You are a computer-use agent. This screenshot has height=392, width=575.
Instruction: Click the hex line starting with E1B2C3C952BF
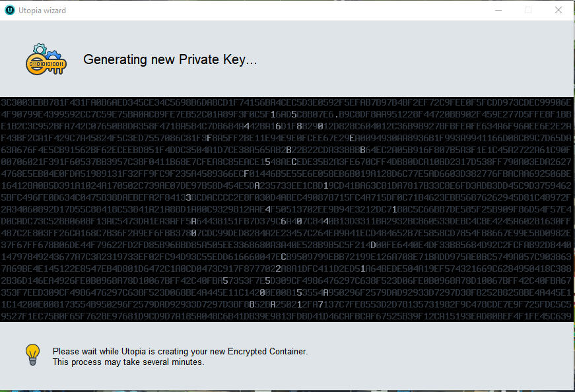tap(287, 125)
